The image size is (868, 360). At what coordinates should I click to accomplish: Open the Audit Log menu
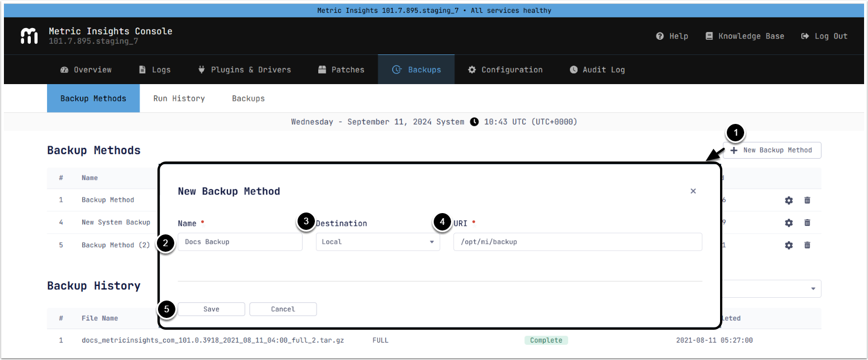(x=597, y=70)
